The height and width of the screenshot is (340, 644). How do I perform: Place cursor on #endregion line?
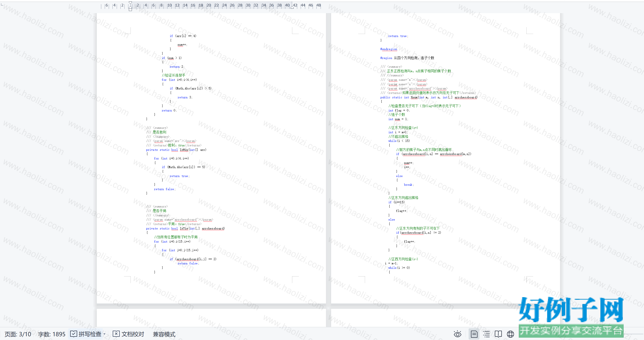click(388, 49)
